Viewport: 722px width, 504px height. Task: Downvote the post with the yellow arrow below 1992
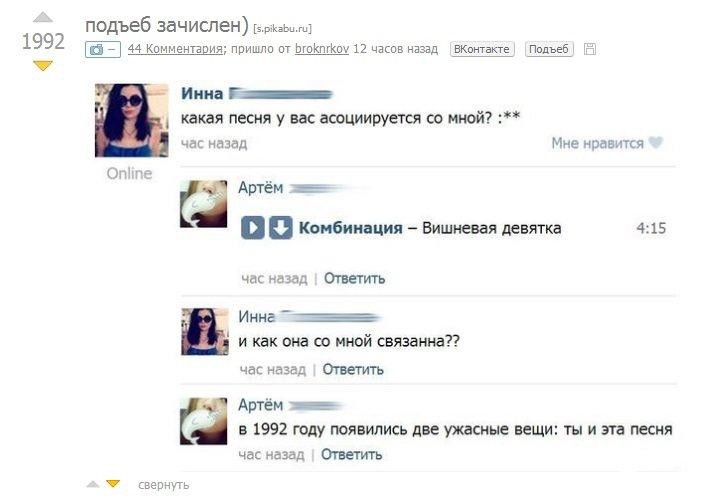pyautogui.click(x=43, y=66)
